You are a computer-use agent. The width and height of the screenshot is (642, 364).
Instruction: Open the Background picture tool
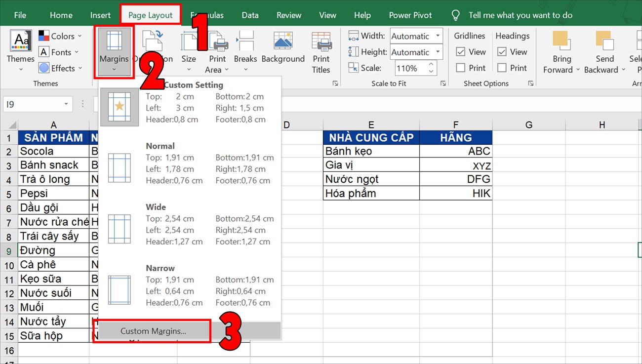pos(282,49)
